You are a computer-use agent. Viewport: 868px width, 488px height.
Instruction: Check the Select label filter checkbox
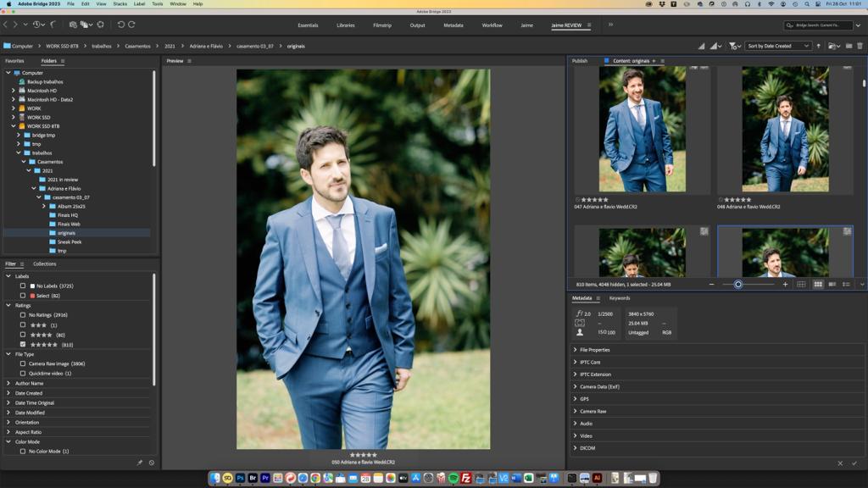tap(23, 295)
